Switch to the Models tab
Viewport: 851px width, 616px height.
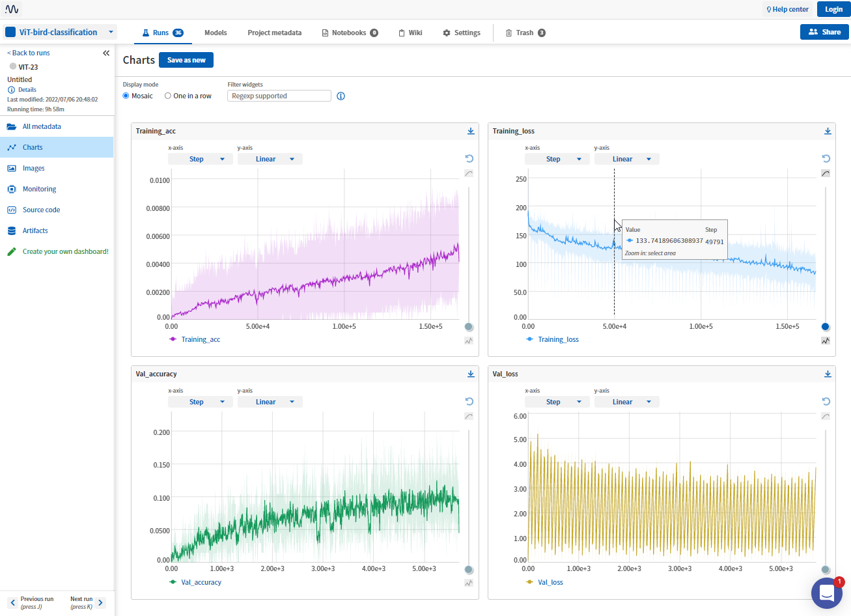click(x=216, y=33)
